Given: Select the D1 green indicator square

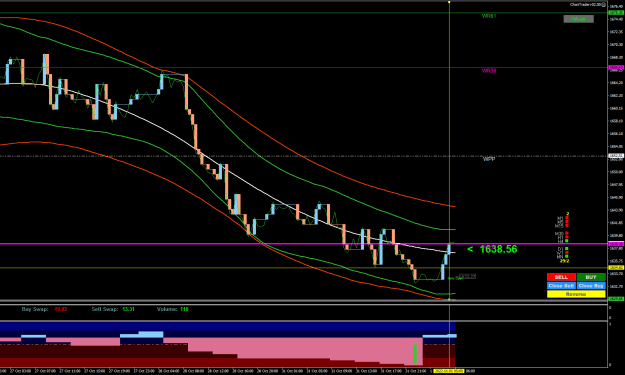Looking at the screenshot, I should (567, 248).
